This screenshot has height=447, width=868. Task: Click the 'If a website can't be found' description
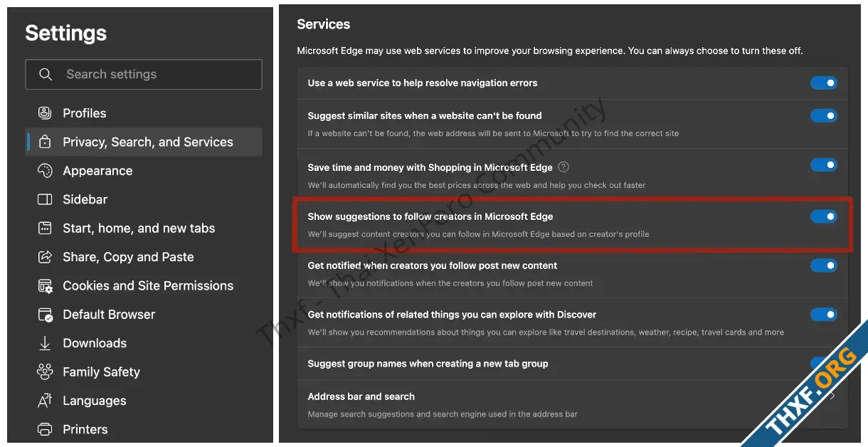[493, 133]
